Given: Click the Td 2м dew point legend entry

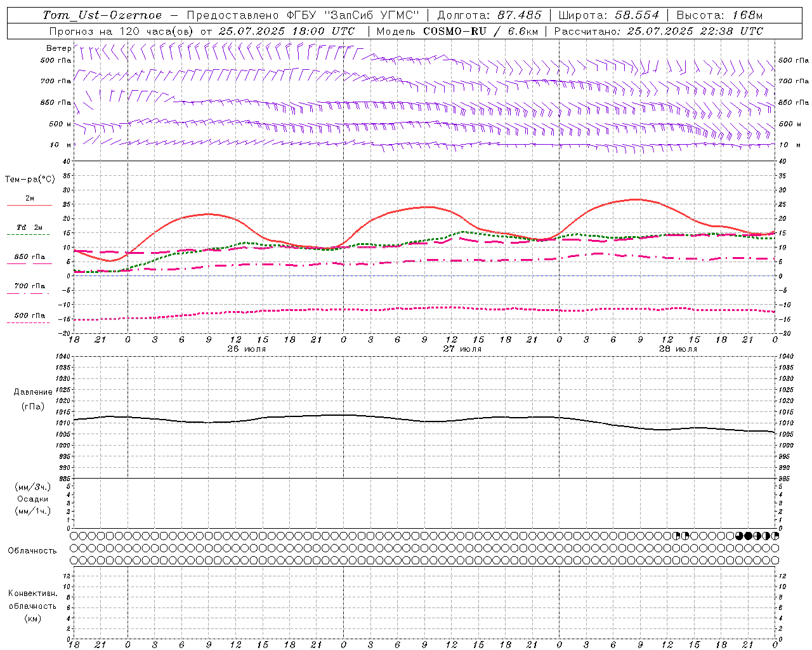Looking at the screenshot, I should pos(30,227).
